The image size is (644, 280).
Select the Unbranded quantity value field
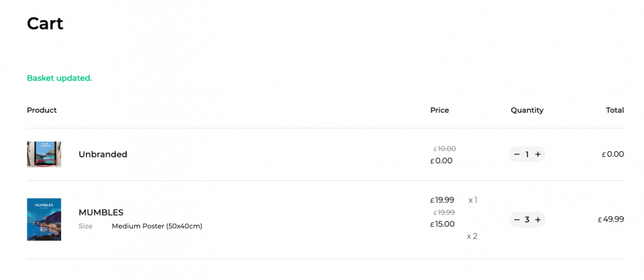527,154
